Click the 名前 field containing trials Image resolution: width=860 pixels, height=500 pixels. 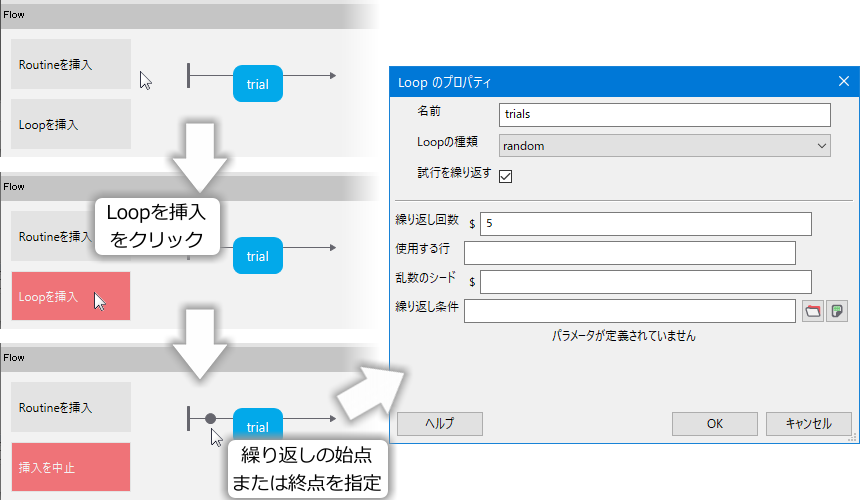(x=665, y=115)
